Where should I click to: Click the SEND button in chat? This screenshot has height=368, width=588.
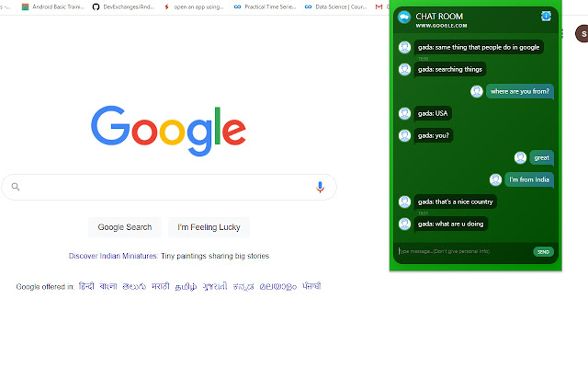[x=543, y=251]
